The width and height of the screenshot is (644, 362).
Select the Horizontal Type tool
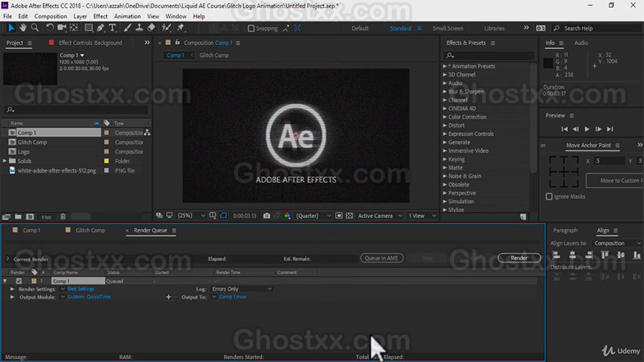(x=112, y=28)
